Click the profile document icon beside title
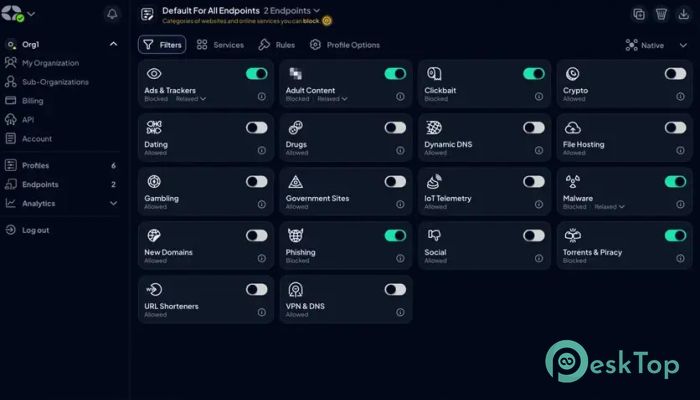 147,14
